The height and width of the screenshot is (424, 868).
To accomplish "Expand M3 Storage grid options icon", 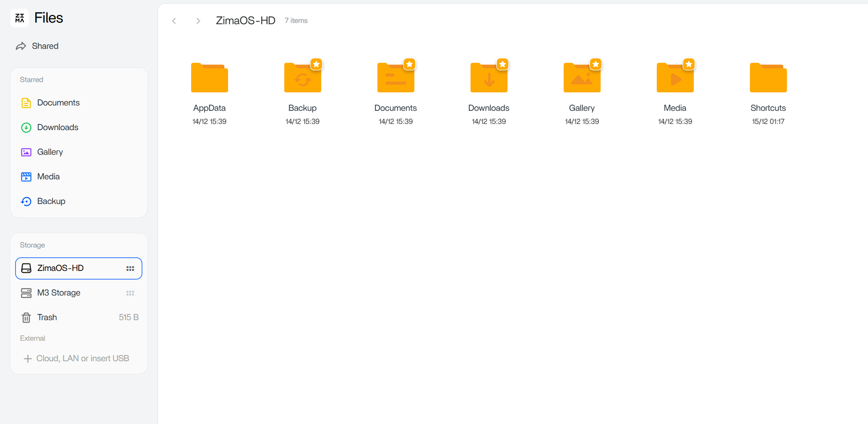I will (x=130, y=293).
